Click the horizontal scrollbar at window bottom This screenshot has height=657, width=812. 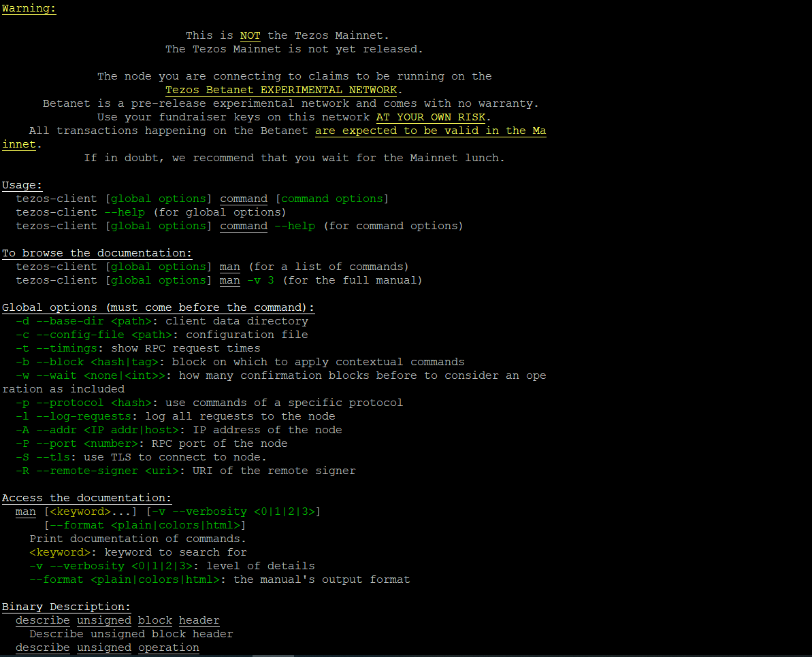pyautogui.click(x=273, y=656)
